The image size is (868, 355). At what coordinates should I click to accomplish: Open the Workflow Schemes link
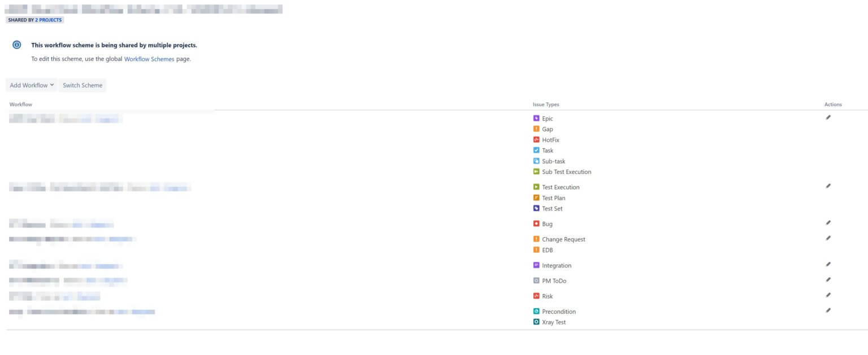click(149, 59)
